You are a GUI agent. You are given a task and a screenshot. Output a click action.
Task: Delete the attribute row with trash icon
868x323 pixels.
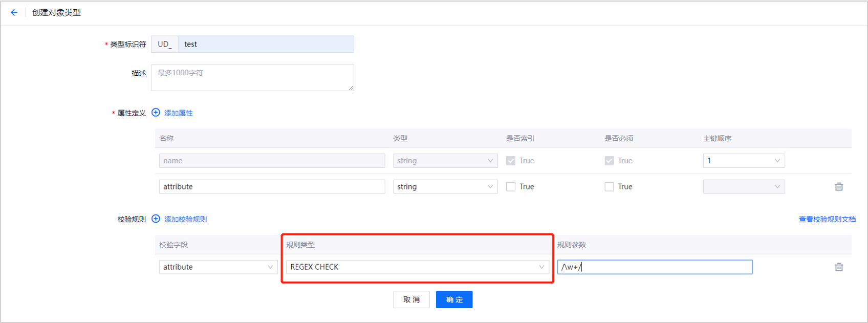point(839,187)
